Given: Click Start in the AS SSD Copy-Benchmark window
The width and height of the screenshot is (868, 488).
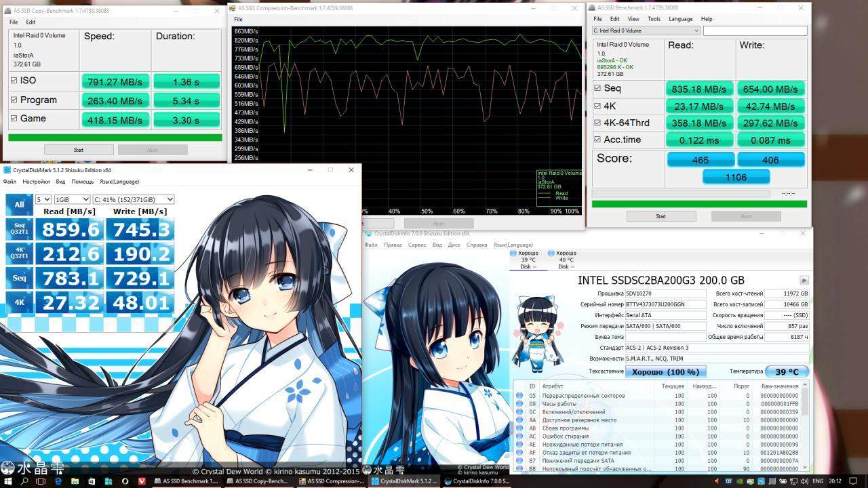Looking at the screenshot, I should pyautogui.click(x=78, y=150).
